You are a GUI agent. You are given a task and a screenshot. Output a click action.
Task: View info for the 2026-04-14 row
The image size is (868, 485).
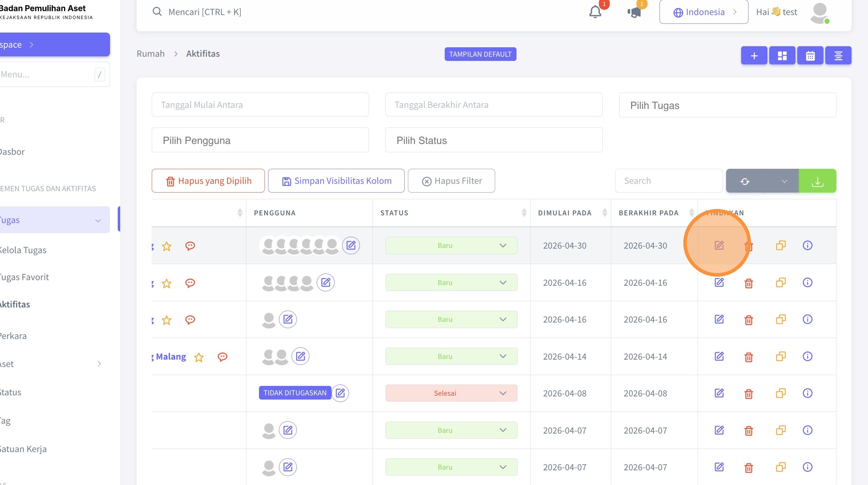pos(807,356)
